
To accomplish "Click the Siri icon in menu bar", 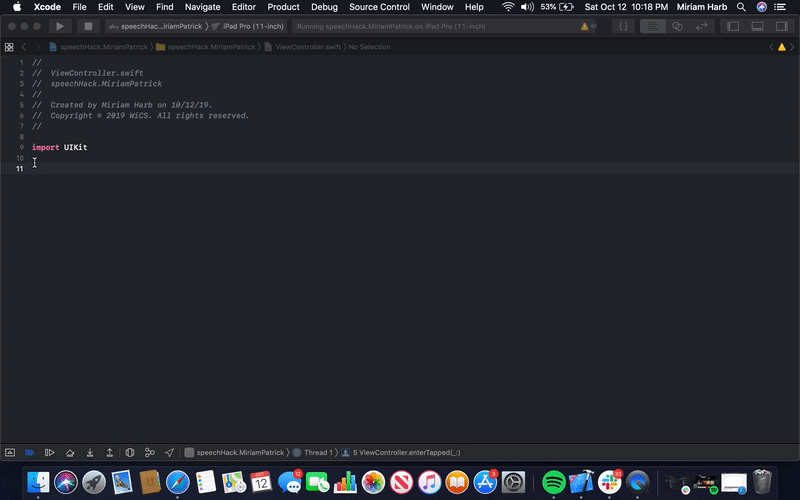I will pos(761,7).
